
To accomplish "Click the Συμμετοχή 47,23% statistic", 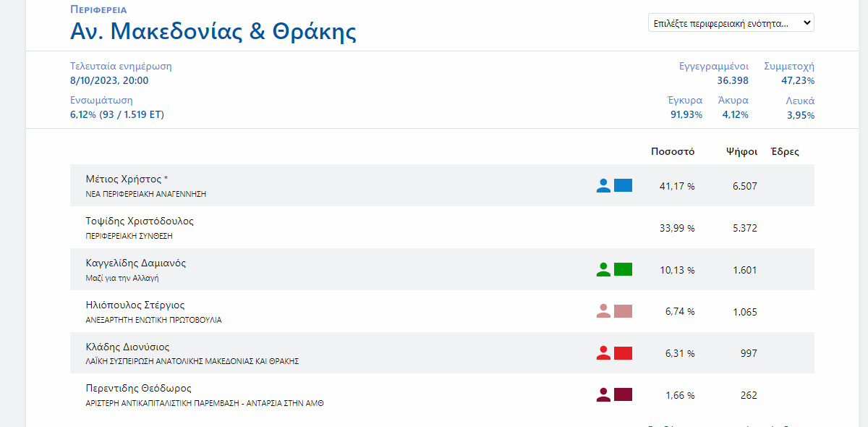I will (789, 73).
